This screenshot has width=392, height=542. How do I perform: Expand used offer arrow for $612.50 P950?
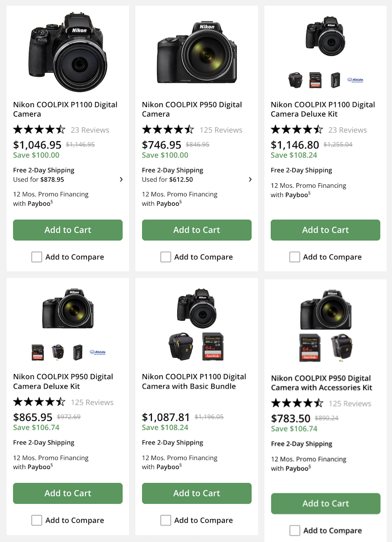point(250,179)
